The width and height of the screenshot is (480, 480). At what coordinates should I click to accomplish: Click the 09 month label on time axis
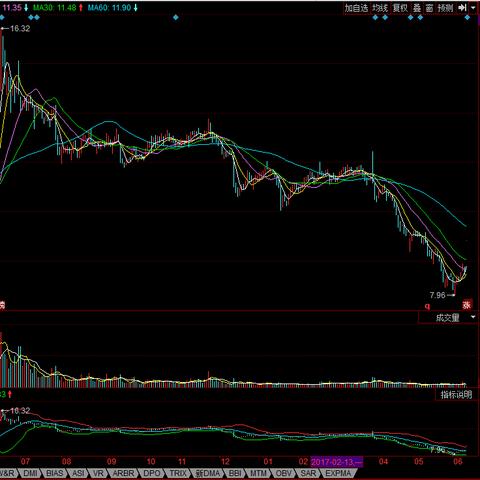(111, 462)
